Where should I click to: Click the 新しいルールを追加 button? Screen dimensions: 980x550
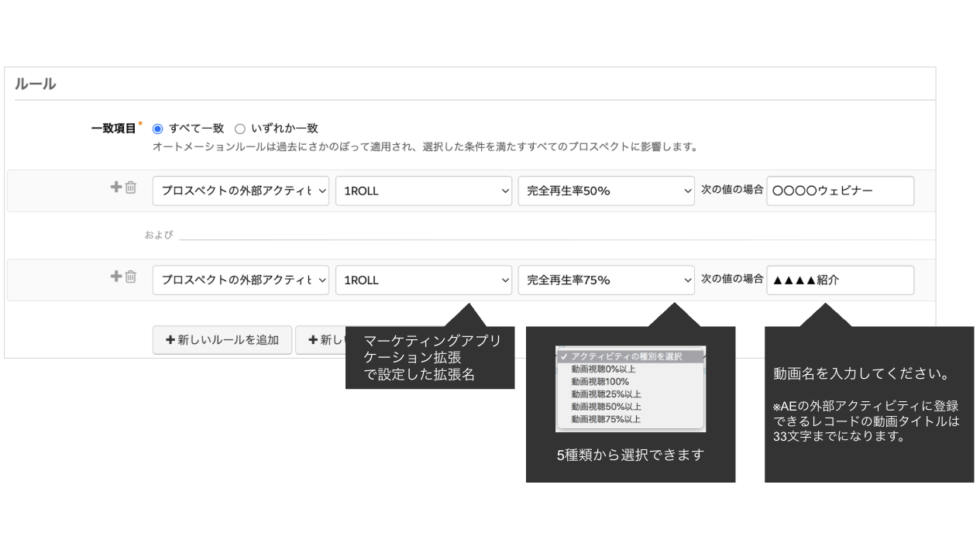pos(222,340)
